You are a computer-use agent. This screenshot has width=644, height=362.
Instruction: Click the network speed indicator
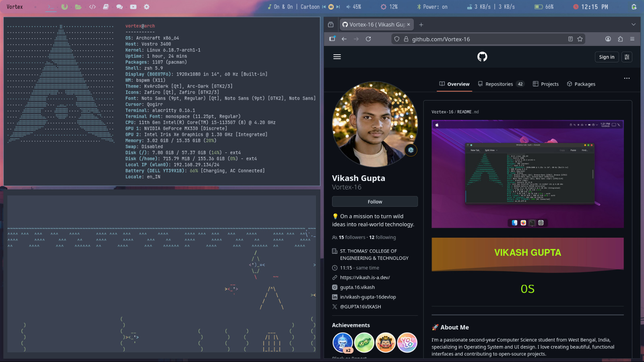491,7
